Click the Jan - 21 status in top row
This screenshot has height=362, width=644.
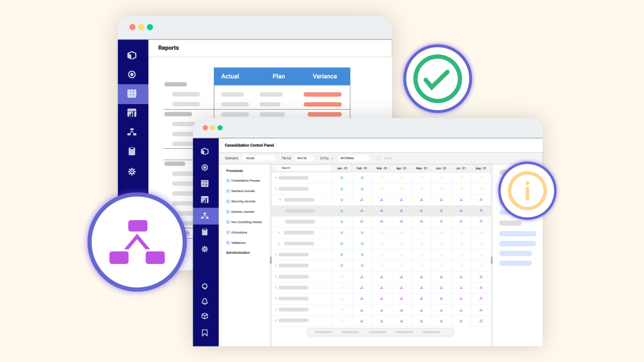click(x=342, y=177)
